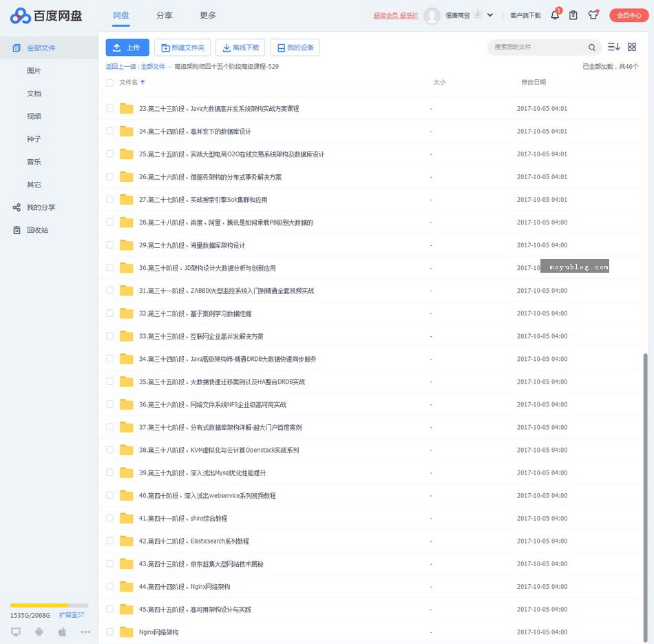Image resolution: width=654 pixels, height=644 pixels.
Task: Select 种子 in the sidebar
Action: (x=34, y=139)
